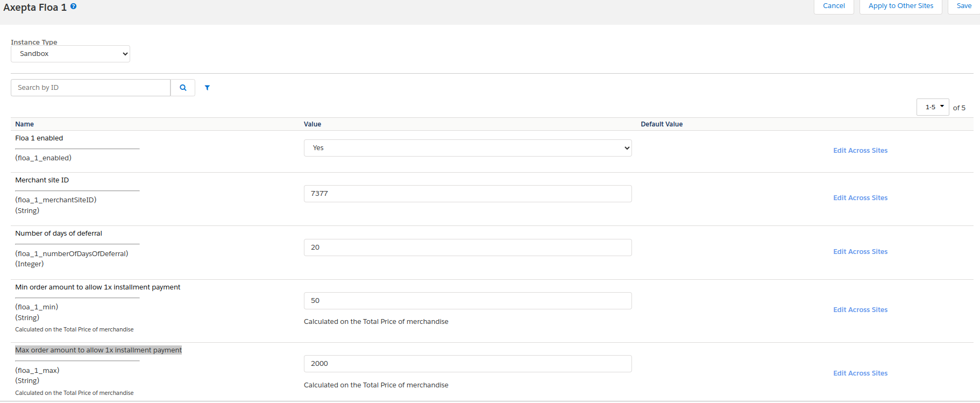
Task: Click the magnifier search icon button
Action: 183,88
